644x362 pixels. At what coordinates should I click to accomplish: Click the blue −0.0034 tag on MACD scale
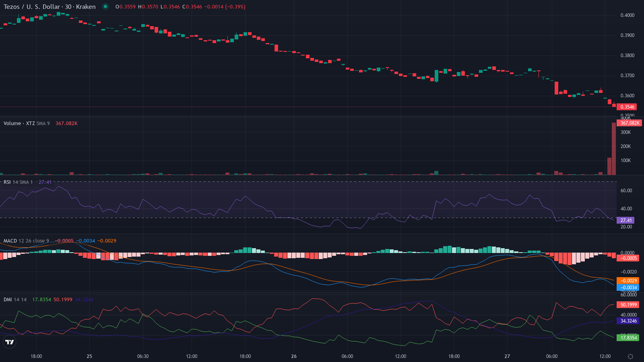(x=628, y=287)
